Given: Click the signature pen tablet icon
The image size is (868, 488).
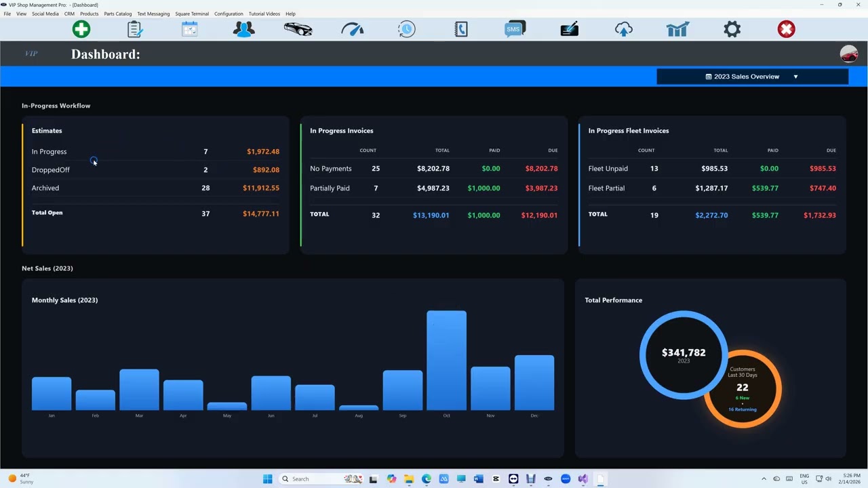Looking at the screenshot, I should point(570,29).
